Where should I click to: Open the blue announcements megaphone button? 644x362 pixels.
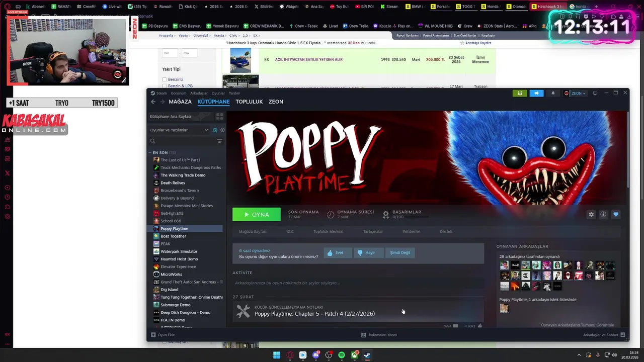click(536, 93)
